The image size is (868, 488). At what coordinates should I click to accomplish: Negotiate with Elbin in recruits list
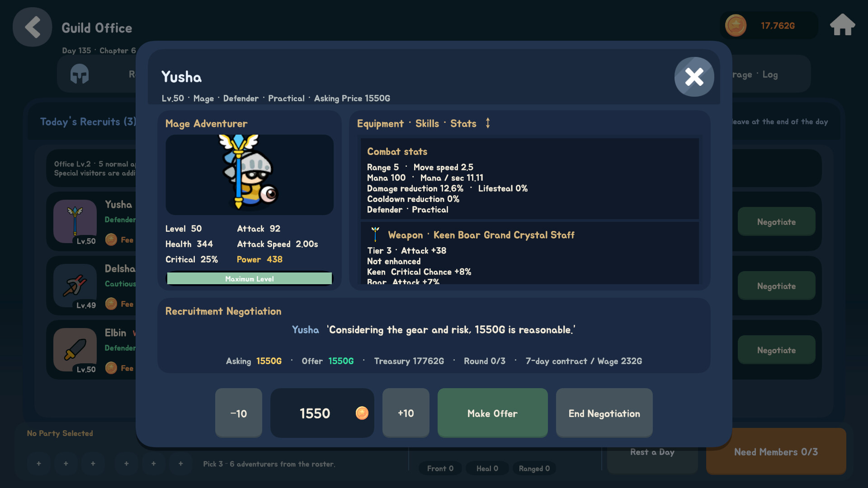point(776,350)
